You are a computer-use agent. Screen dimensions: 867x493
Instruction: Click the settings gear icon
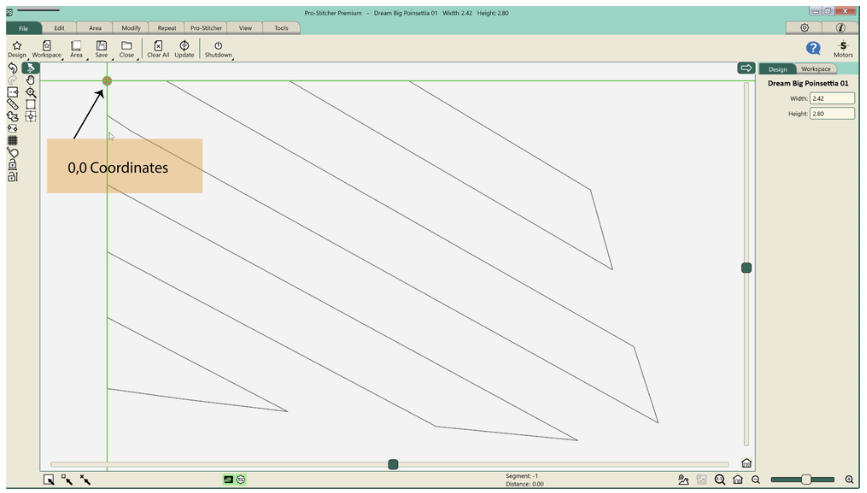tap(804, 28)
